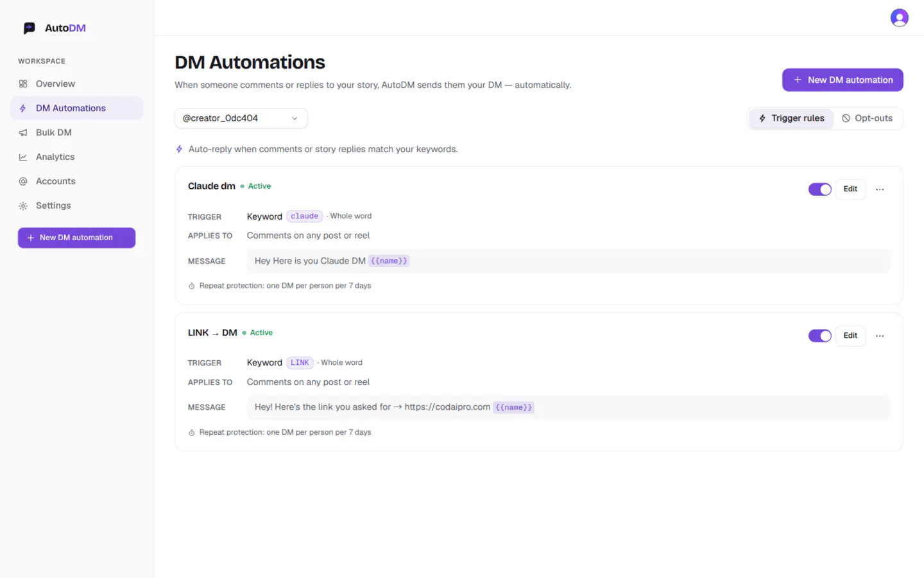
Task: Click plus icon in header New DM automation button
Action: [798, 80]
